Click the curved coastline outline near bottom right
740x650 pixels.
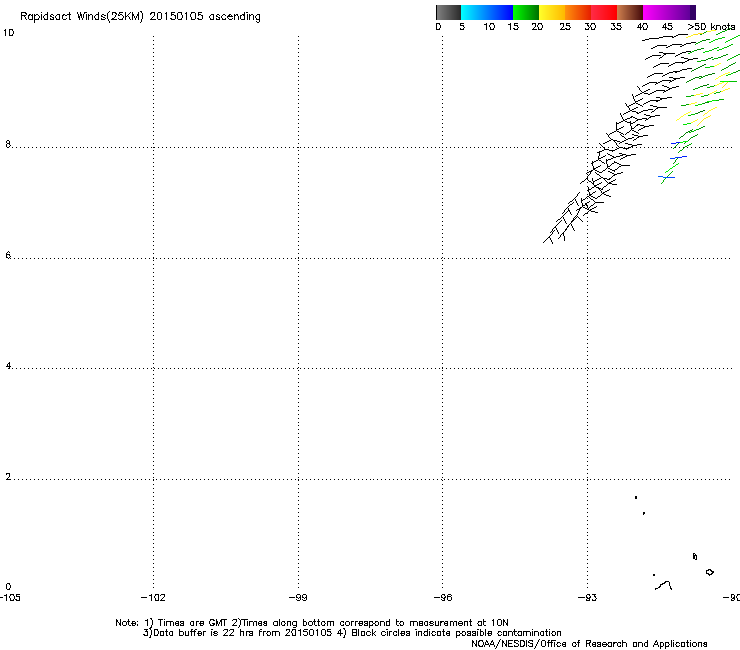pyautogui.click(x=664, y=585)
